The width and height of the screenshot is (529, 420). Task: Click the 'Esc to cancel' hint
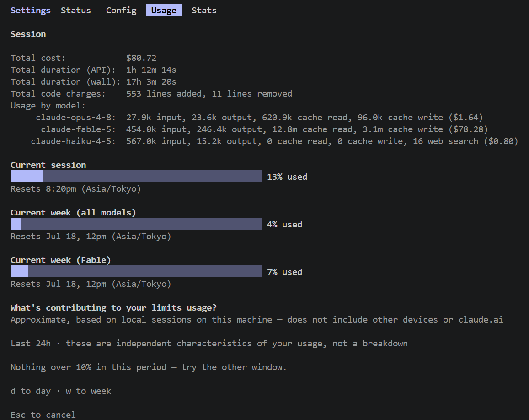tap(43, 415)
